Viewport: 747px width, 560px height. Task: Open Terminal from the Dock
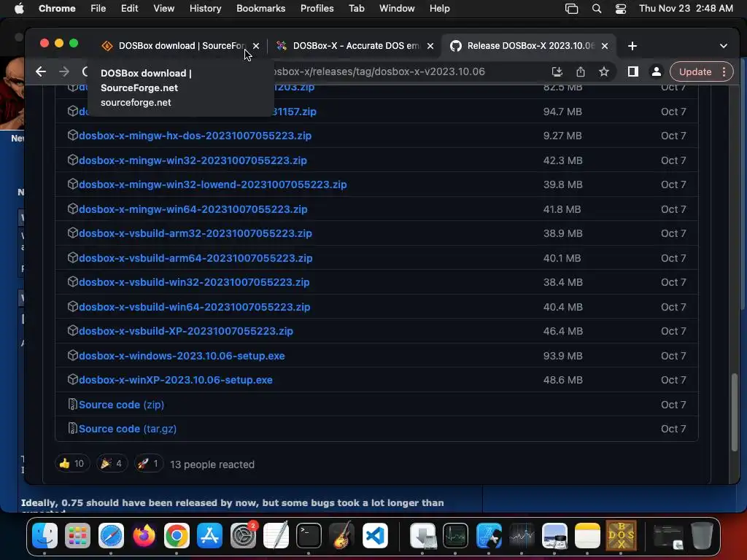[309, 536]
